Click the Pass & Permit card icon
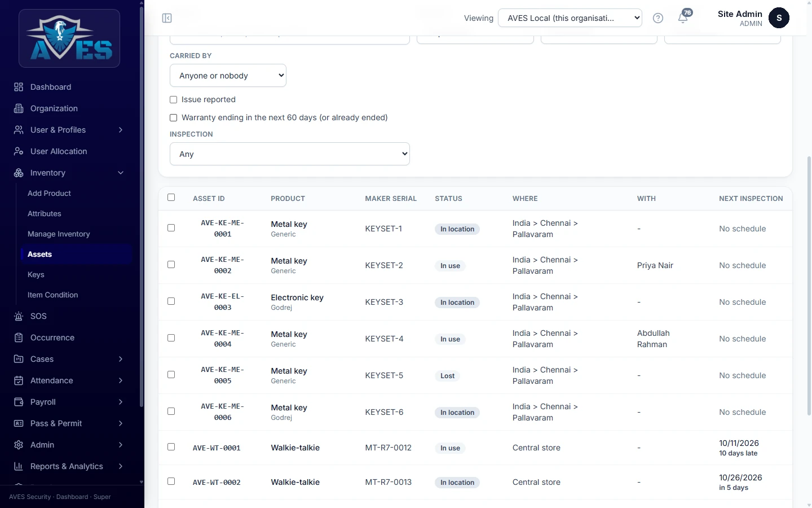812x508 pixels. tap(19, 423)
